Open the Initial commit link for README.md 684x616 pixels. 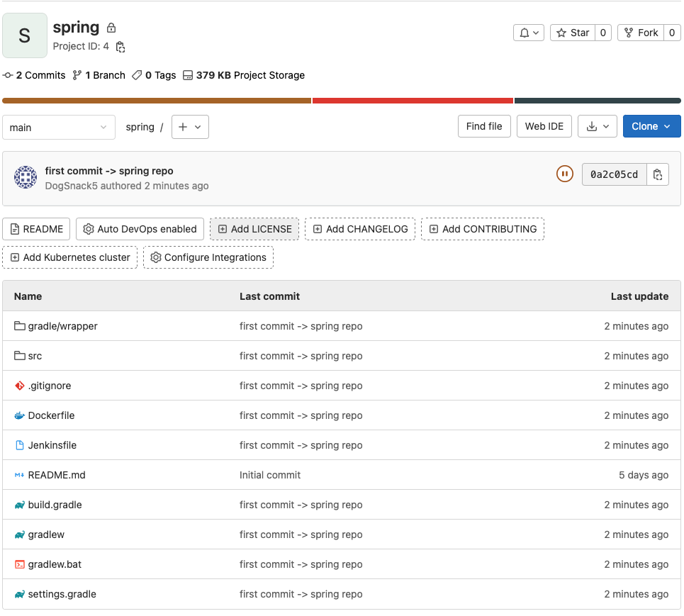point(270,475)
